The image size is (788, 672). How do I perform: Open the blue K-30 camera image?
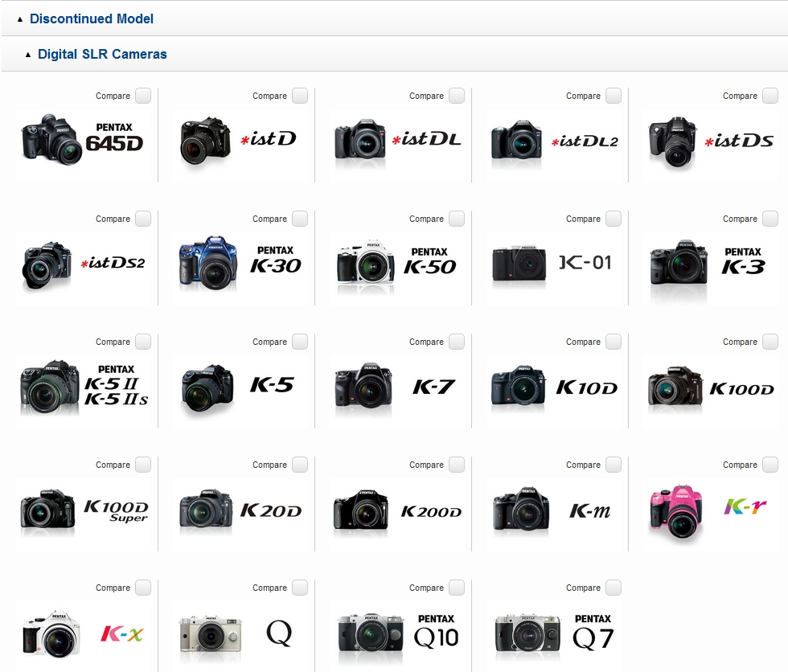click(208, 263)
